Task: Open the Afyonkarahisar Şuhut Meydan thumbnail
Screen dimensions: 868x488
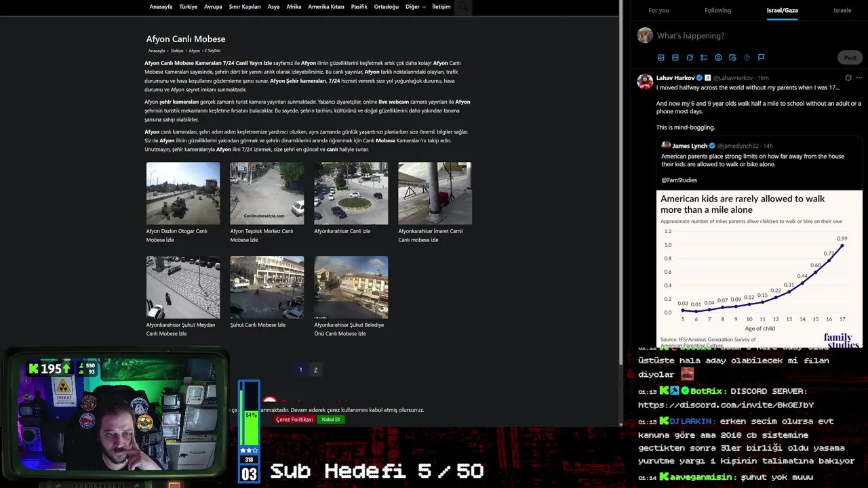Action: (x=183, y=287)
